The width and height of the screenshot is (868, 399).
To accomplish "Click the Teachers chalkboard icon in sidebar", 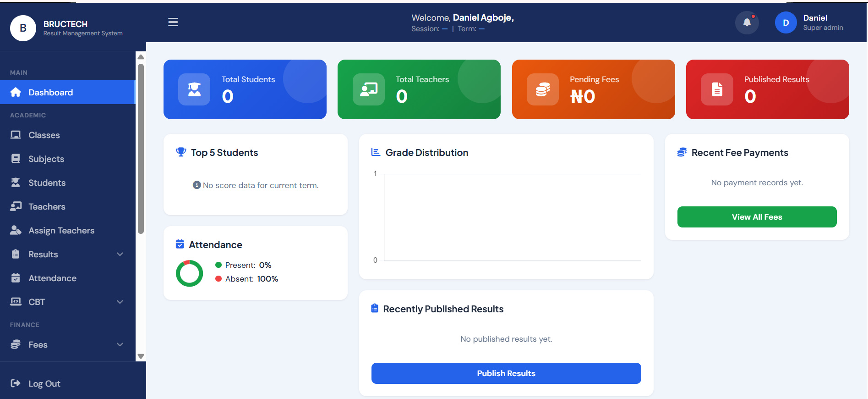I will coord(16,206).
